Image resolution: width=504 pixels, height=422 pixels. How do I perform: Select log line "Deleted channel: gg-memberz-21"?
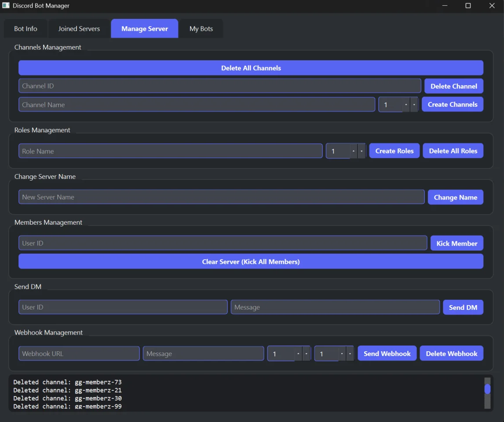pos(67,390)
